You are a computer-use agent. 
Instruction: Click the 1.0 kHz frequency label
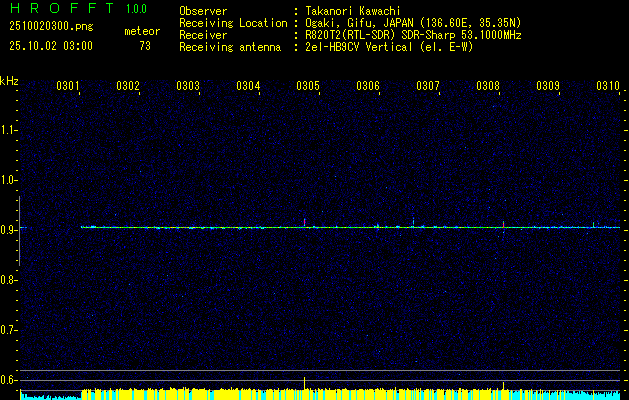pyautogui.click(x=9, y=180)
